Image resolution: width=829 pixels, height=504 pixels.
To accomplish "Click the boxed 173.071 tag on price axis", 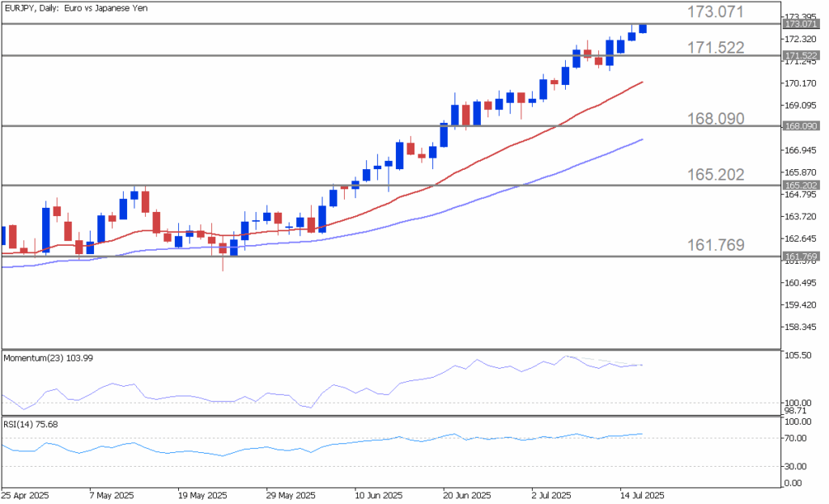I will point(801,23).
